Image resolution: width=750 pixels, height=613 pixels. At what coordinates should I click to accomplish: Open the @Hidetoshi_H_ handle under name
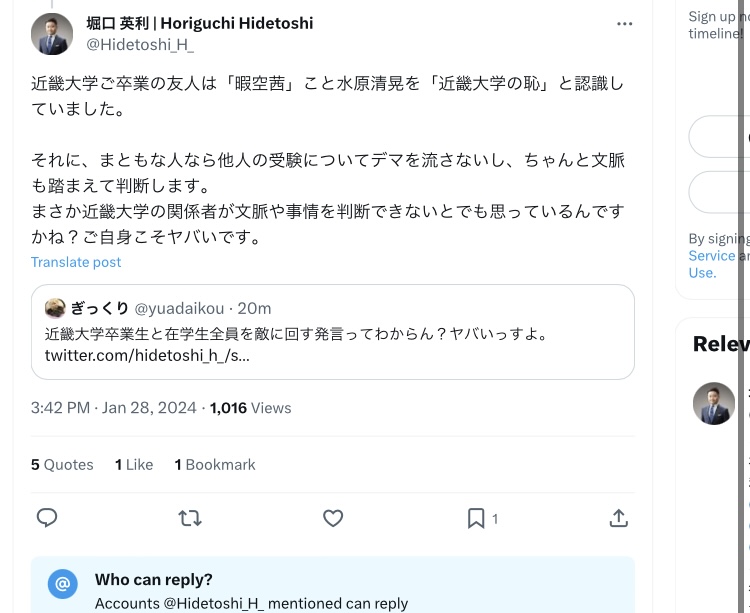click(x=140, y=44)
